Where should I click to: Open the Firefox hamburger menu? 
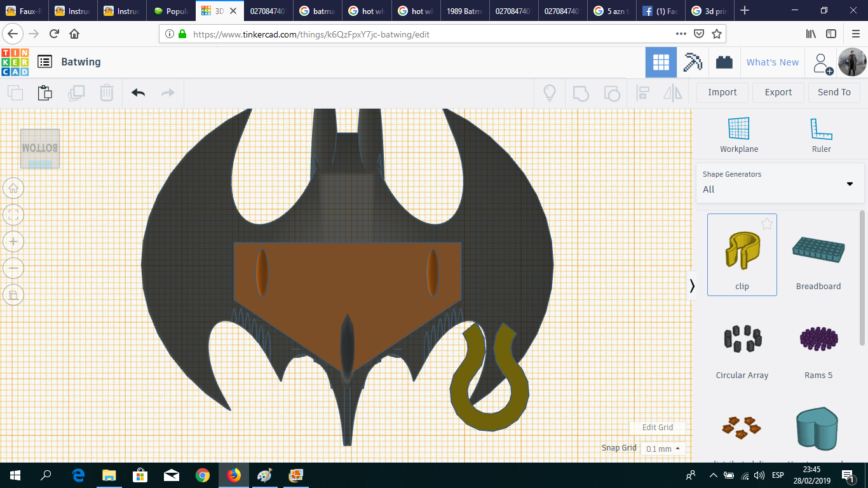click(855, 34)
